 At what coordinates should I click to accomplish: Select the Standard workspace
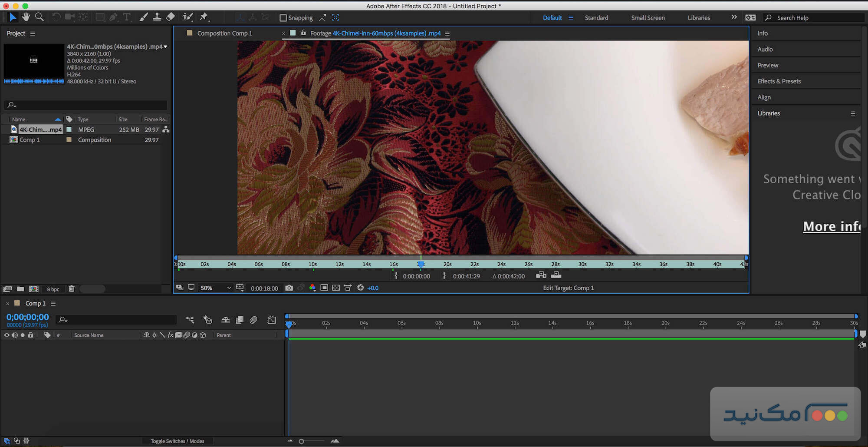(x=596, y=17)
